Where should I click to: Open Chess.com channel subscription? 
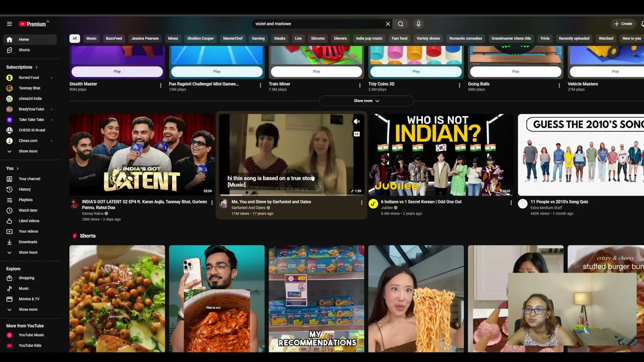coord(30,140)
